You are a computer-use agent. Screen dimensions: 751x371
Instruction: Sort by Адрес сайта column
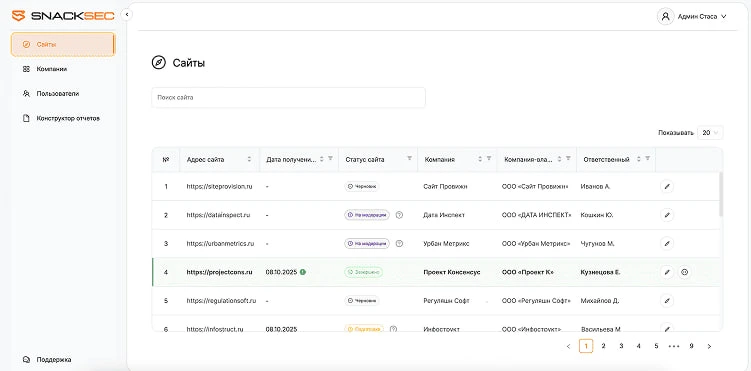pyautogui.click(x=249, y=159)
